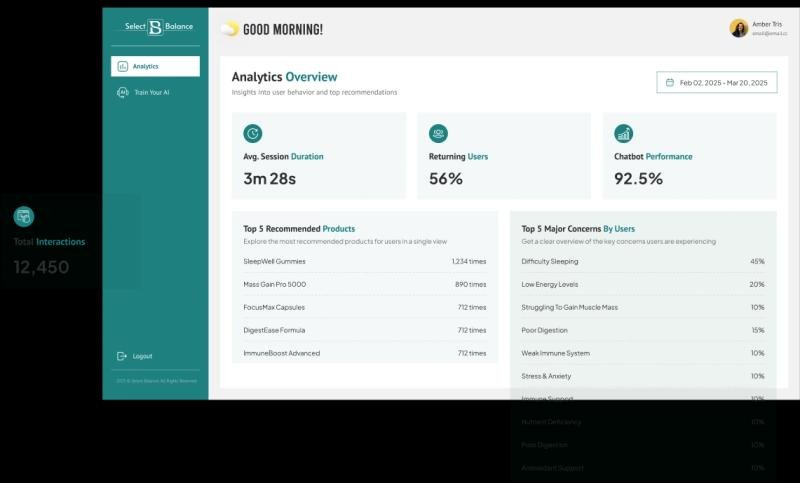
Task: Select the SleepWell Gummies product row
Action: [364, 262]
